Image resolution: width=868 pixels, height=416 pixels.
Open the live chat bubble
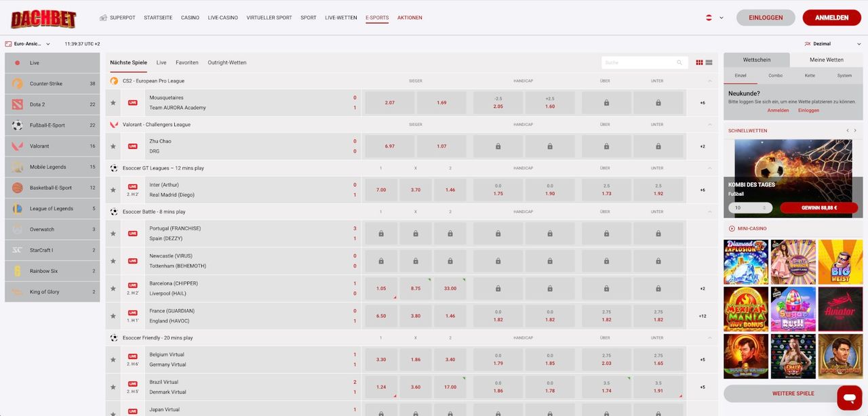click(x=850, y=398)
